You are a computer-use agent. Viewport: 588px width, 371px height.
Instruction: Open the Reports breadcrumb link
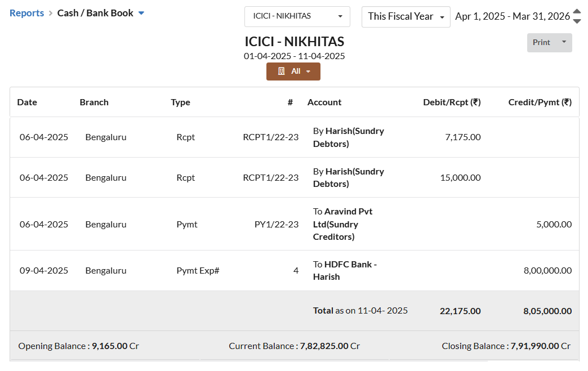tap(26, 13)
